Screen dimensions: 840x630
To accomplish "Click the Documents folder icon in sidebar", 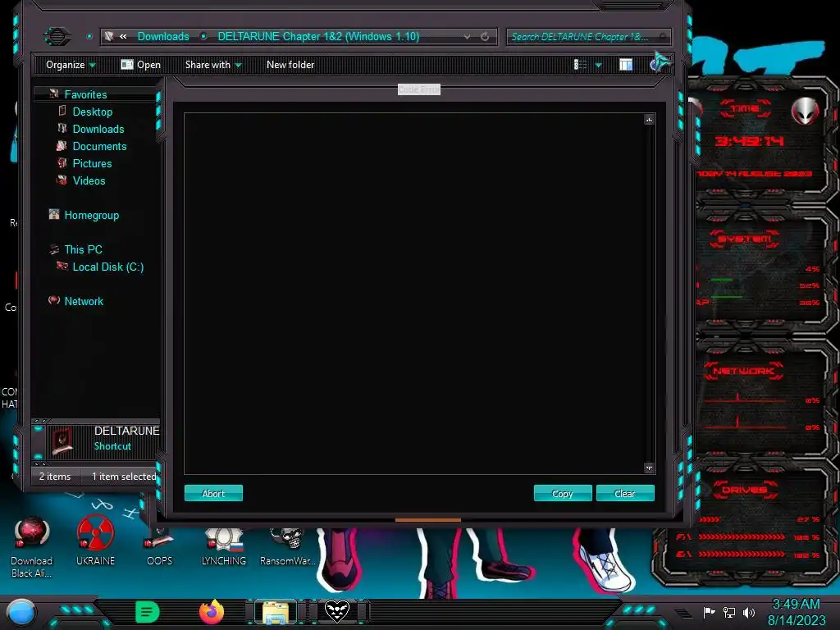I will pyautogui.click(x=62, y=146).
